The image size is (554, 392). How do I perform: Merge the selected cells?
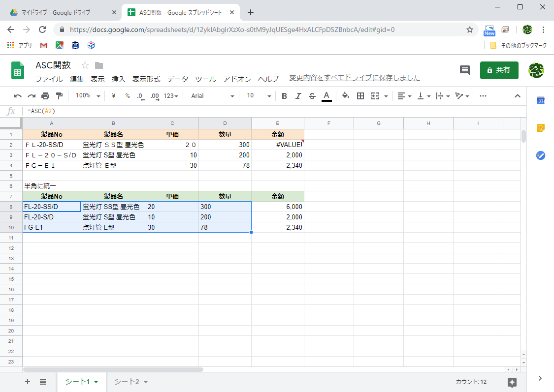point(375,96)
